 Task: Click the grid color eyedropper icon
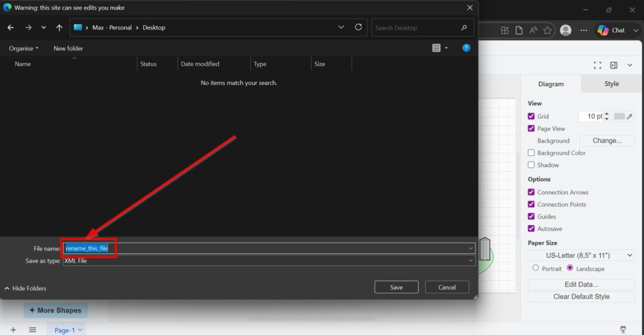(630, 116)
